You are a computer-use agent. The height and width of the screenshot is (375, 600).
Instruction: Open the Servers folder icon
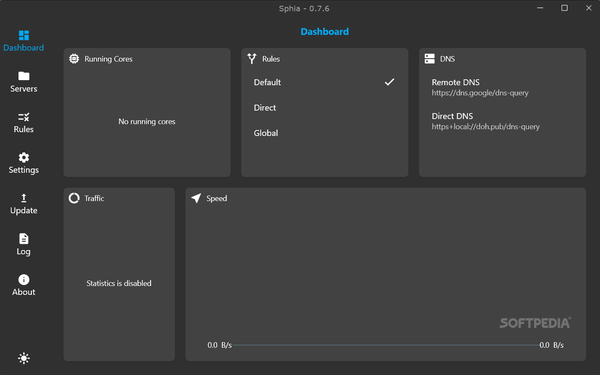click(x=24, y=76)
